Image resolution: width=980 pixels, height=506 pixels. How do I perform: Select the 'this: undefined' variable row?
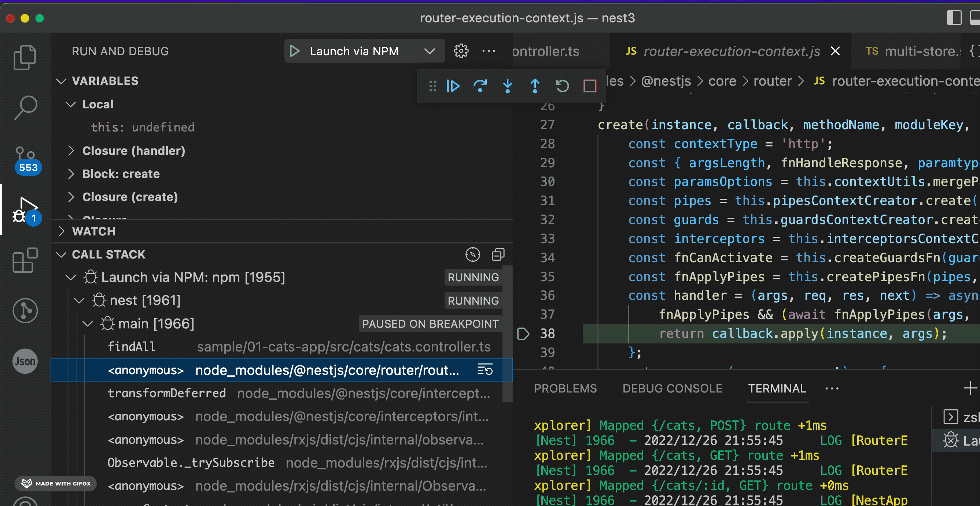pyautogui.click(x=281, y=127)
